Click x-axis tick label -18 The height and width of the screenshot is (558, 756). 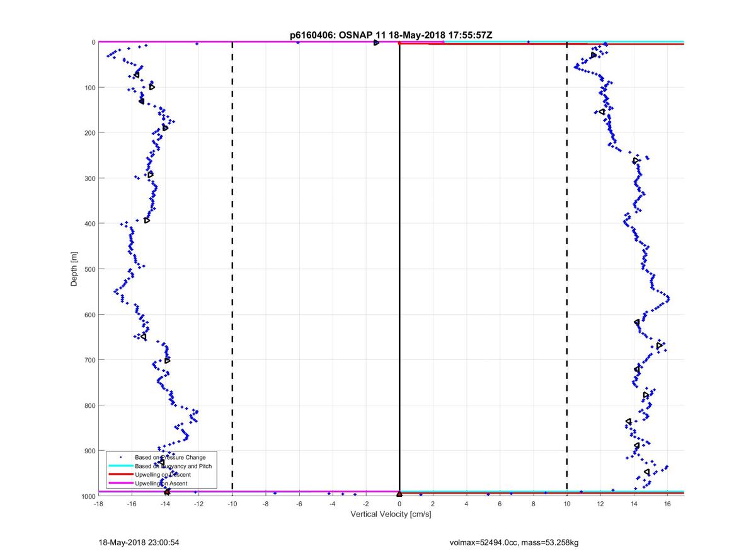pyautogui.click(x=98, y=504)
